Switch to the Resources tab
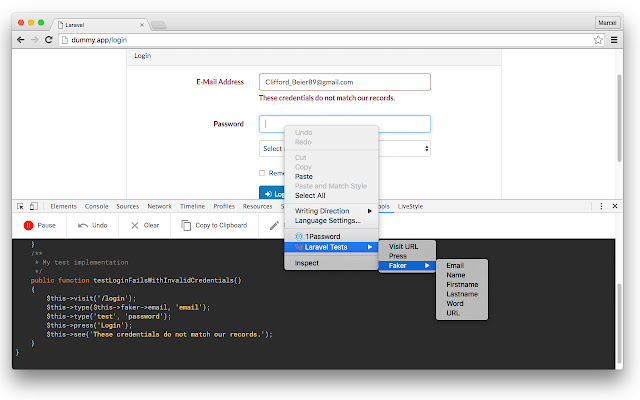 (257, 207)
